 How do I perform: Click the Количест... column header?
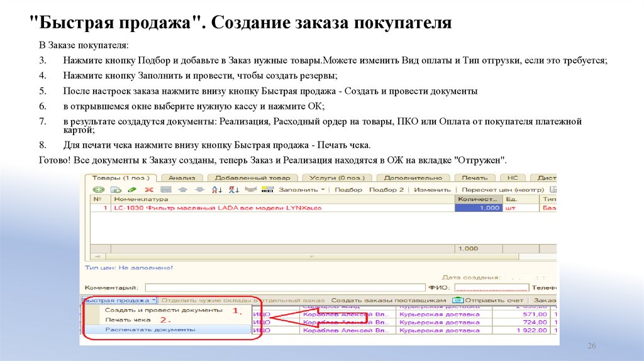coord(479,199)
